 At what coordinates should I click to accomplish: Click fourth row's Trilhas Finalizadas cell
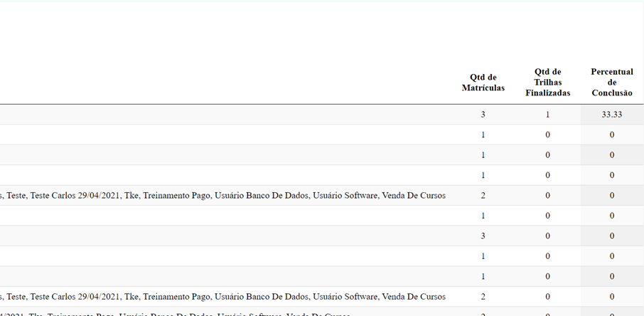click(547, 175)
